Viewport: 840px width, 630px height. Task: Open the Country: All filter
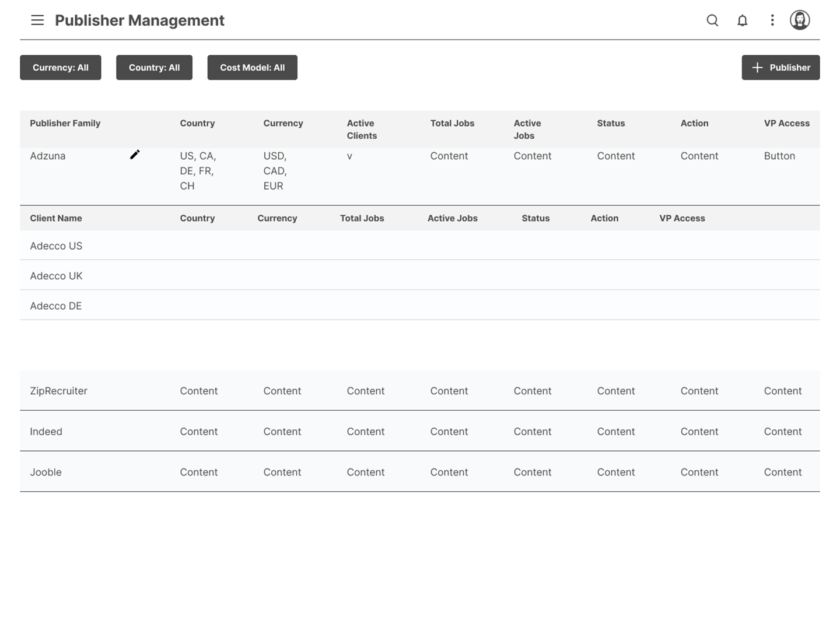coord(154,68)
